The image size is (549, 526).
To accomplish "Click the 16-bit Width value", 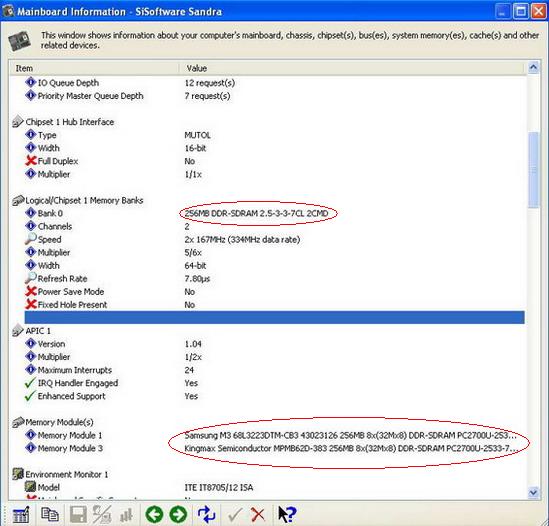I will click(x=195, y=148).
